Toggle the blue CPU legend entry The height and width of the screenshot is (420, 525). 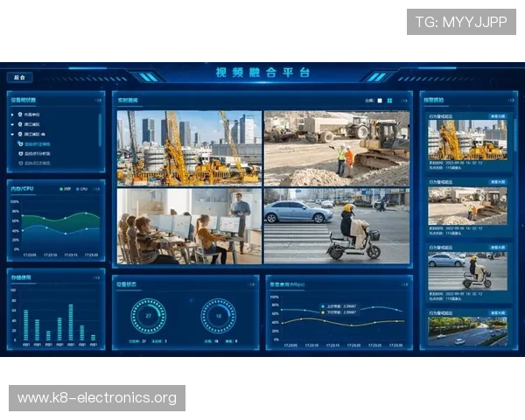[x=81, y=189]
